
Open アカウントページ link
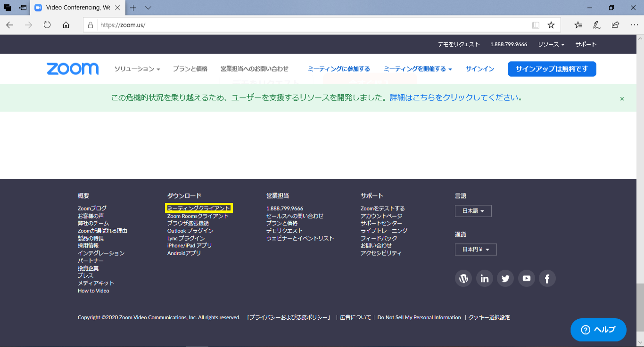[x=381, y=216]
